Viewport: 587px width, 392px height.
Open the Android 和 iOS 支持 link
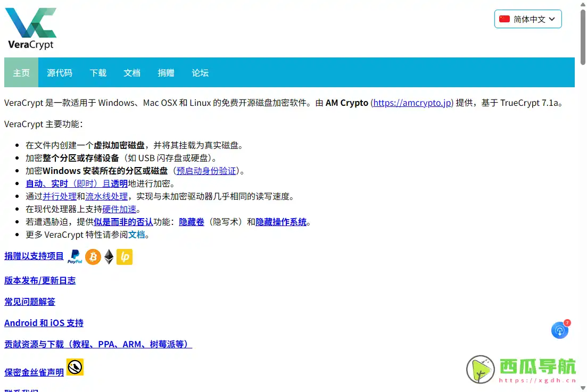44,323
